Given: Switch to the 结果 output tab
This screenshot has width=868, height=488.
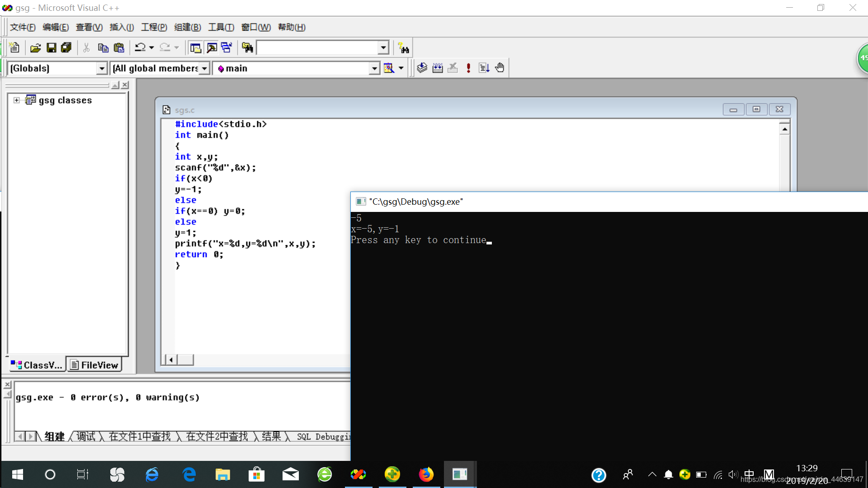Looking at the screenshot, I should 271,436.
